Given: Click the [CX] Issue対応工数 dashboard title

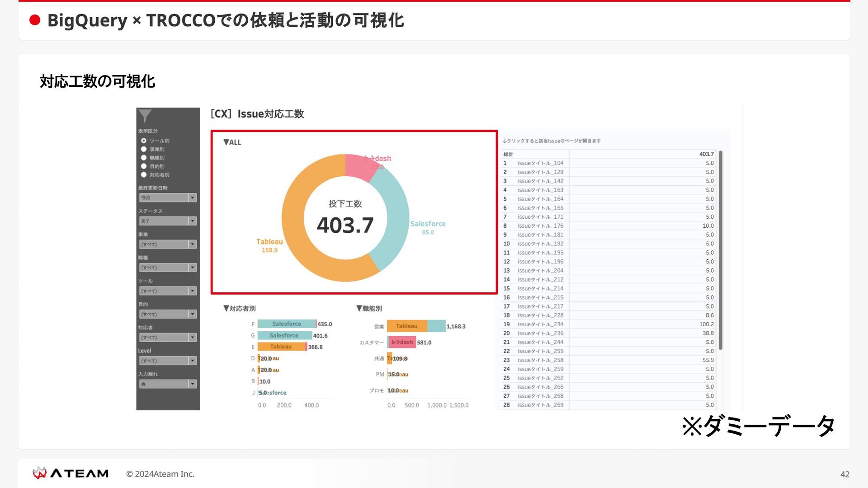Looking at the screenshot, I should click(x=258, y=114).
